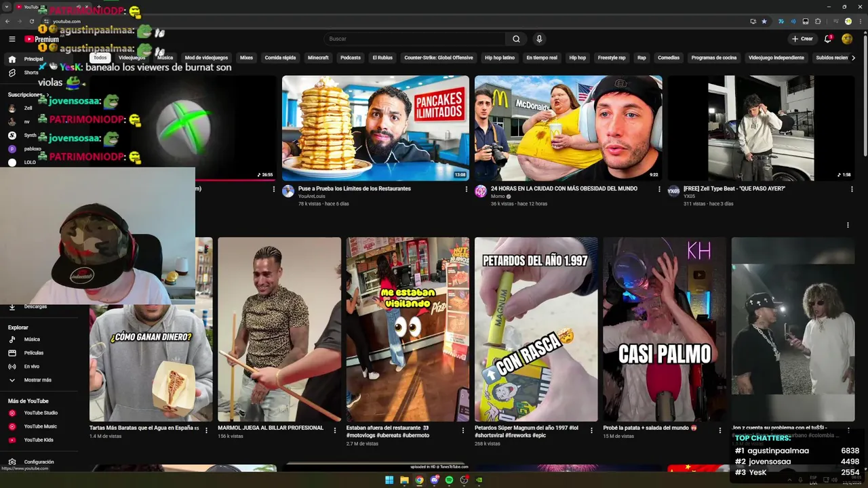Open En vivo in Explorar
This screenshot has width=868, height=488.
click(x=31, y=367)
